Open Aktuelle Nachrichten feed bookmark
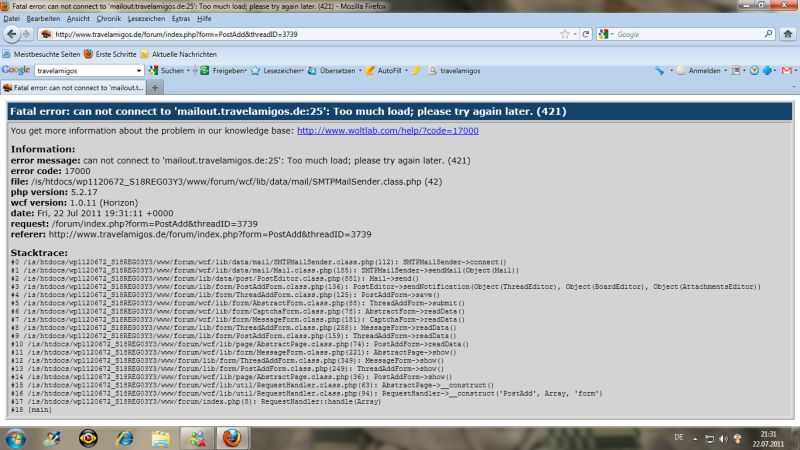Screen dimensions: 800x450 coord(179,54)
